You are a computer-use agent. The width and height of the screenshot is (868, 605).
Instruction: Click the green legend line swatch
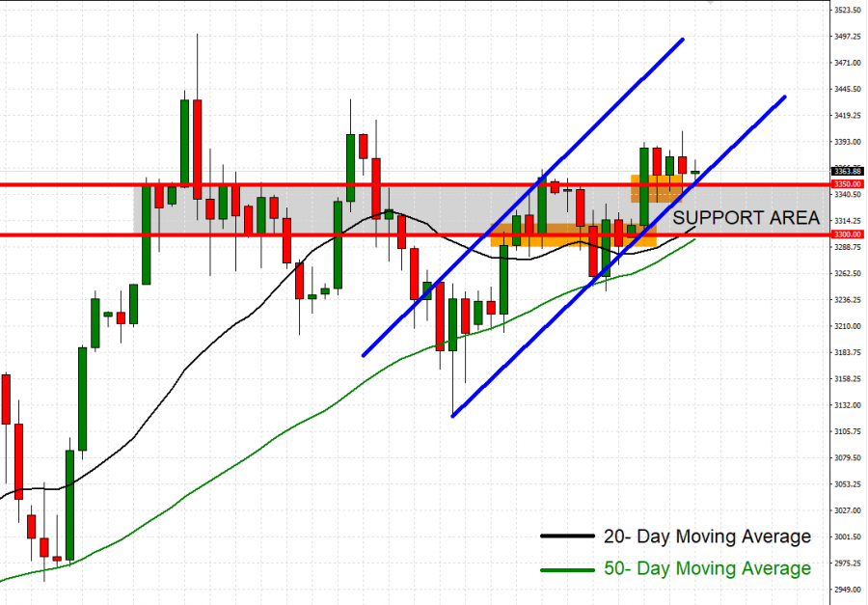click(x=566, y=569)
